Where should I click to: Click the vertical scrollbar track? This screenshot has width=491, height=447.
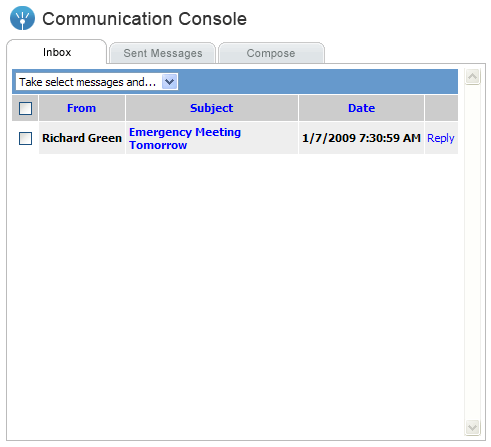[x=472, y=252]
